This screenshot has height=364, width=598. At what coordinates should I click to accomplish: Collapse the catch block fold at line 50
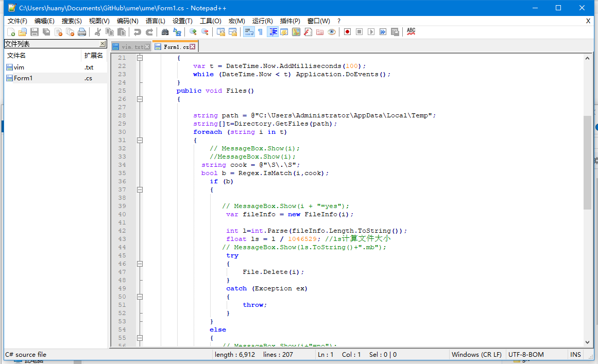pyautogui.click(x=140, y=297)
